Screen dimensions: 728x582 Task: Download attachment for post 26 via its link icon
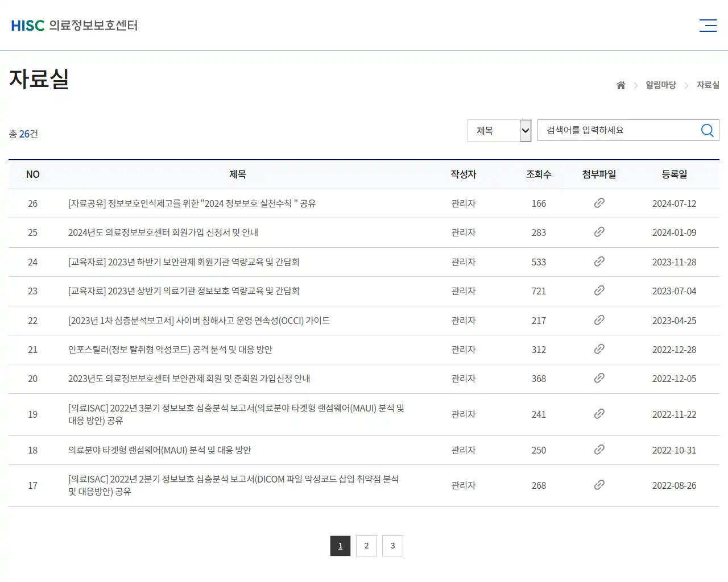[599, 203]
